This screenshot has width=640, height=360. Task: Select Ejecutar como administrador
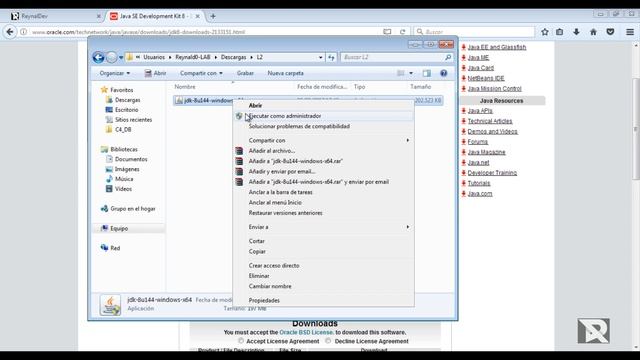[x=323, y=116]
